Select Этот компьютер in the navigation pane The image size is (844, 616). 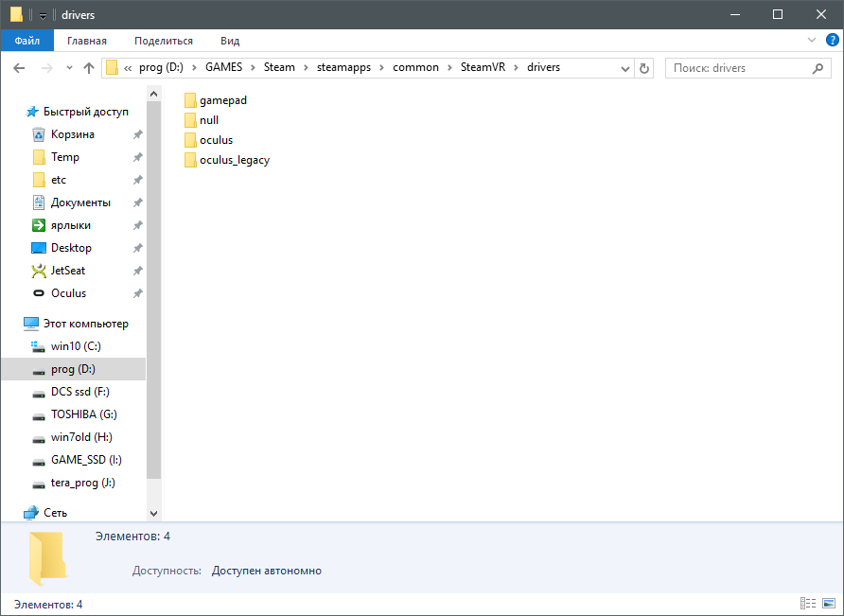85,324
